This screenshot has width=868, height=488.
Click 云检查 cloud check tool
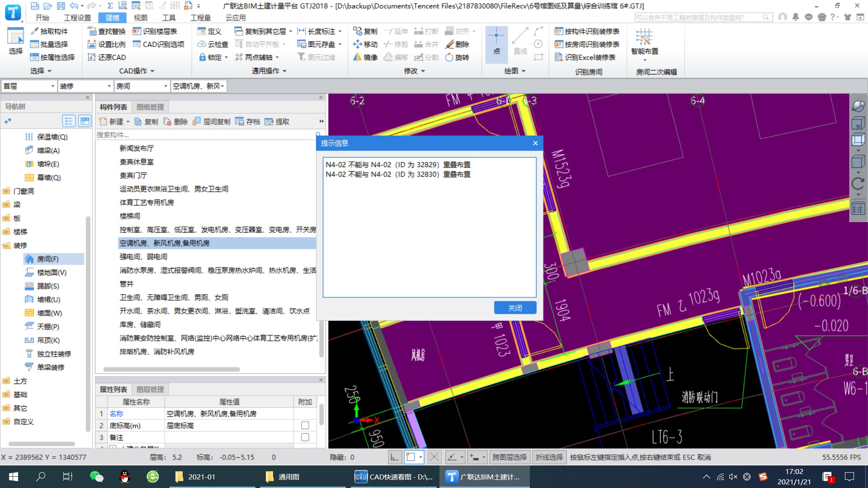coord(213,44)
